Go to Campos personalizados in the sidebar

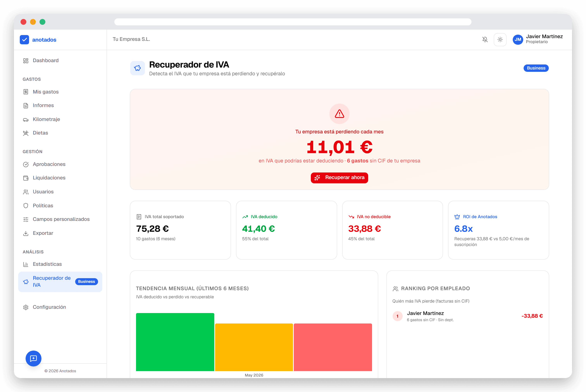[x=60, y=219]
